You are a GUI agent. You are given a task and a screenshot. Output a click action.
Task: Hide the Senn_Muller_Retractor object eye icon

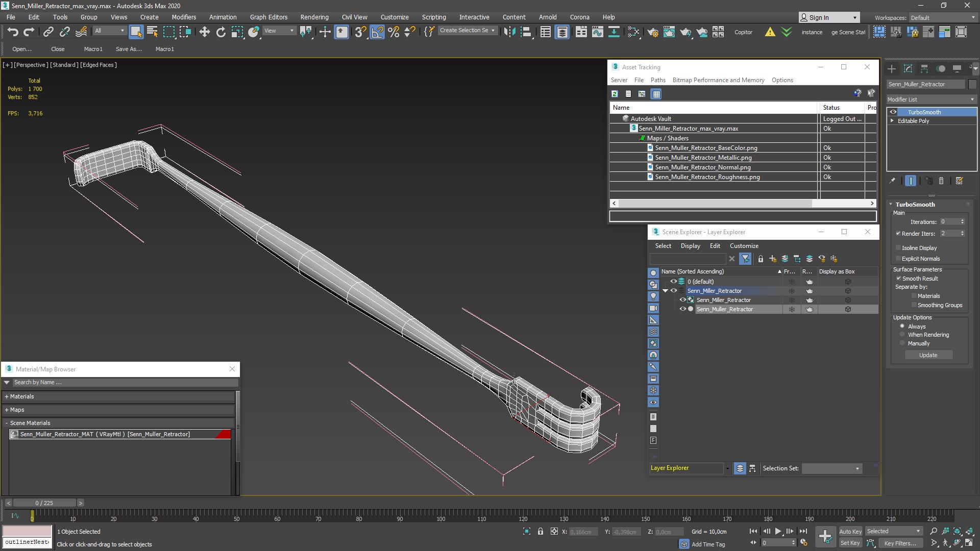(x=682, y=309)
